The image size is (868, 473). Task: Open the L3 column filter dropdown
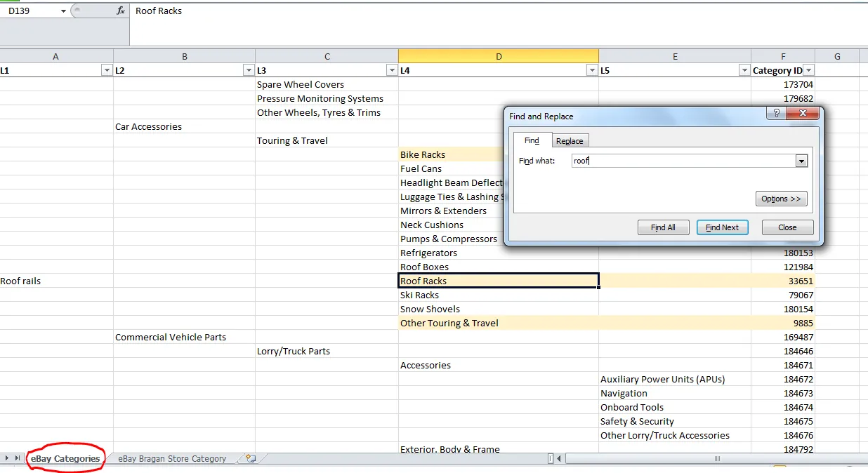tap(392, 70)
